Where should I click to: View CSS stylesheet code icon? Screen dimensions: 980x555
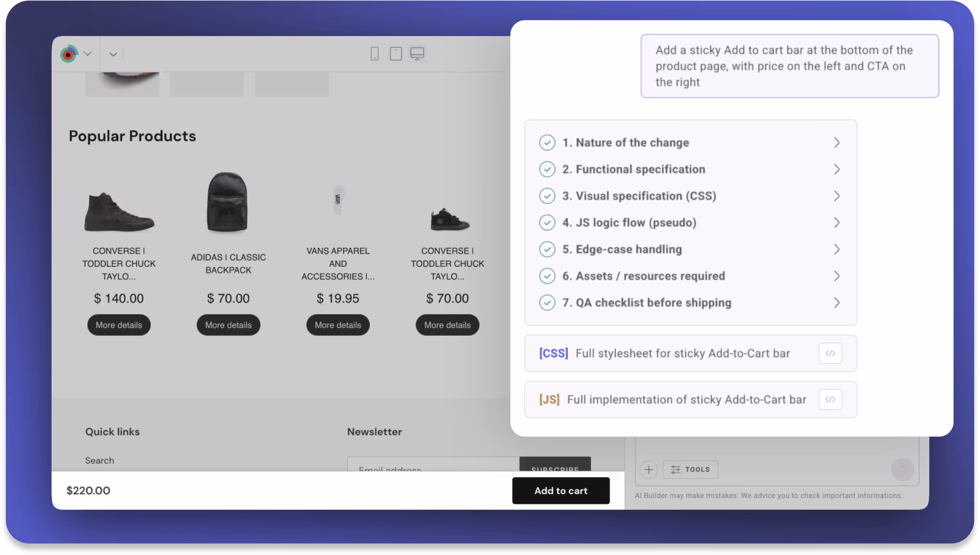point(830,353)
